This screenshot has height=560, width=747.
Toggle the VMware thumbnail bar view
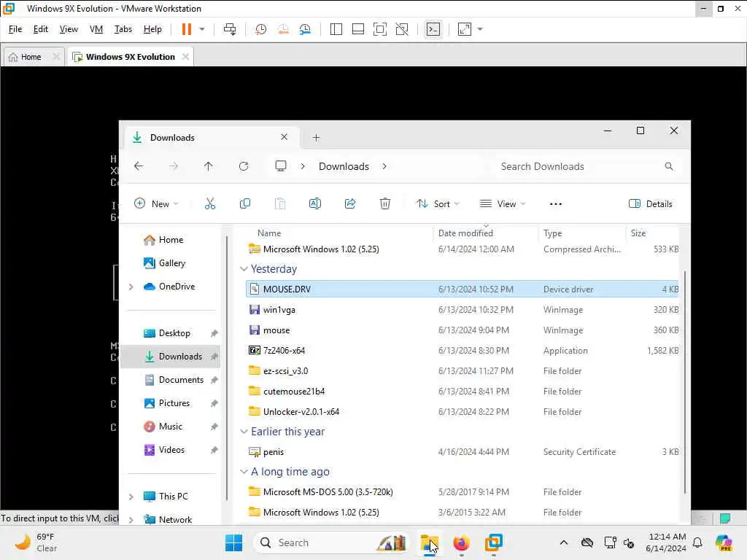click(x=357, y=29)
